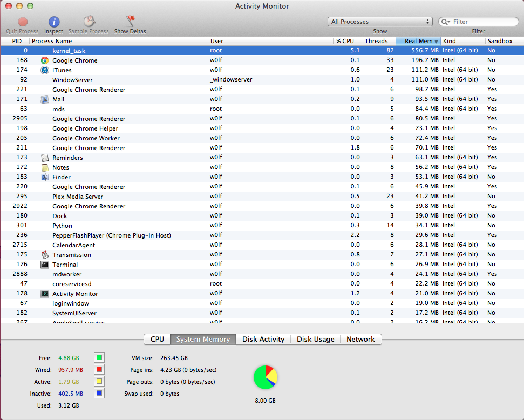Select the Python process row
524x420 pixels.
[x=262, y=225]
